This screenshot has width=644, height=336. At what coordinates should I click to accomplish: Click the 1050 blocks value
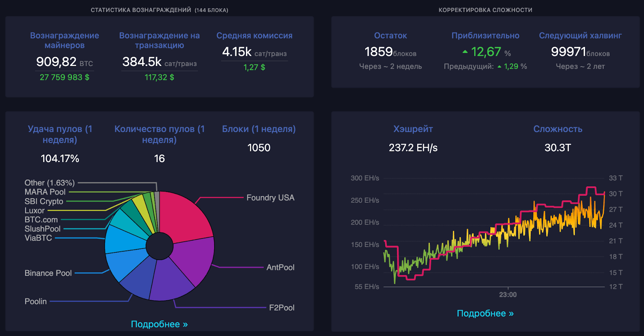pyautogui.click(x=259, y=148)
